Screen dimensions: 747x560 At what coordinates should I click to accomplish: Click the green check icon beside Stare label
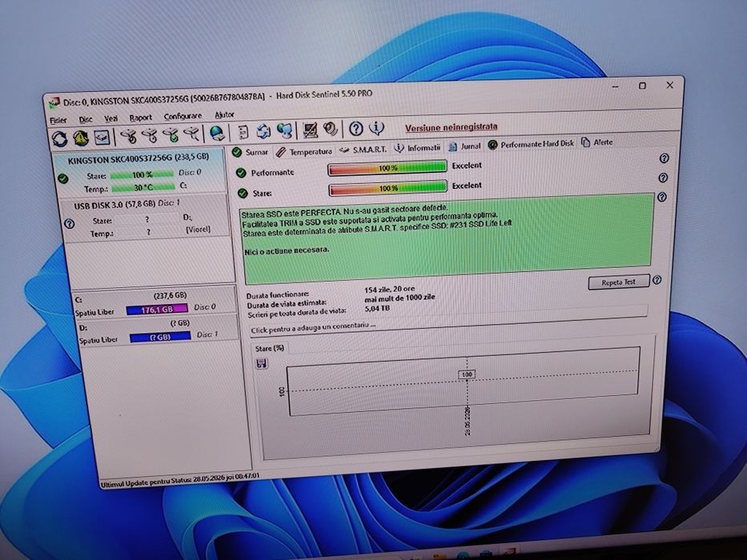point(243,193)
